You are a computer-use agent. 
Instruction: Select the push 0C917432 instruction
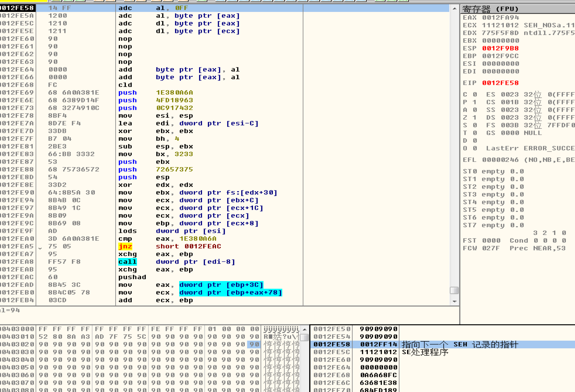click(x=156, y=108)
